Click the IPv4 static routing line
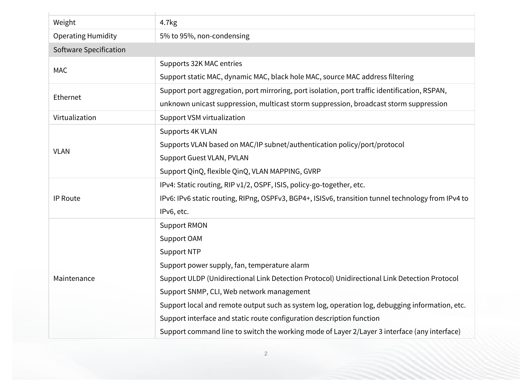 [262, 185]
